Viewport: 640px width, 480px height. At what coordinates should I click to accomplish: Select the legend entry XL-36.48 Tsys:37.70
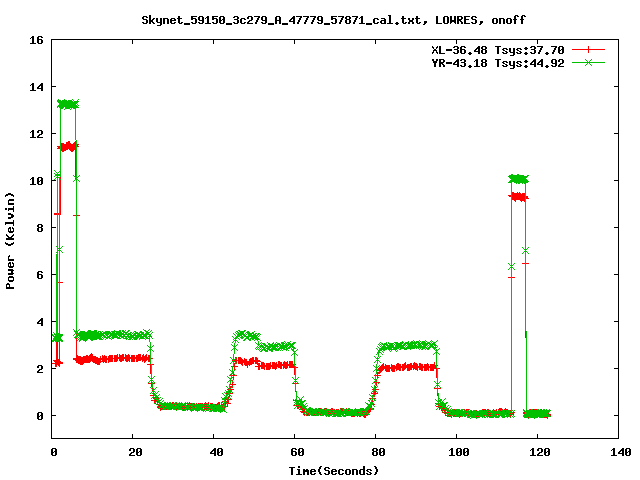point(498,50)
